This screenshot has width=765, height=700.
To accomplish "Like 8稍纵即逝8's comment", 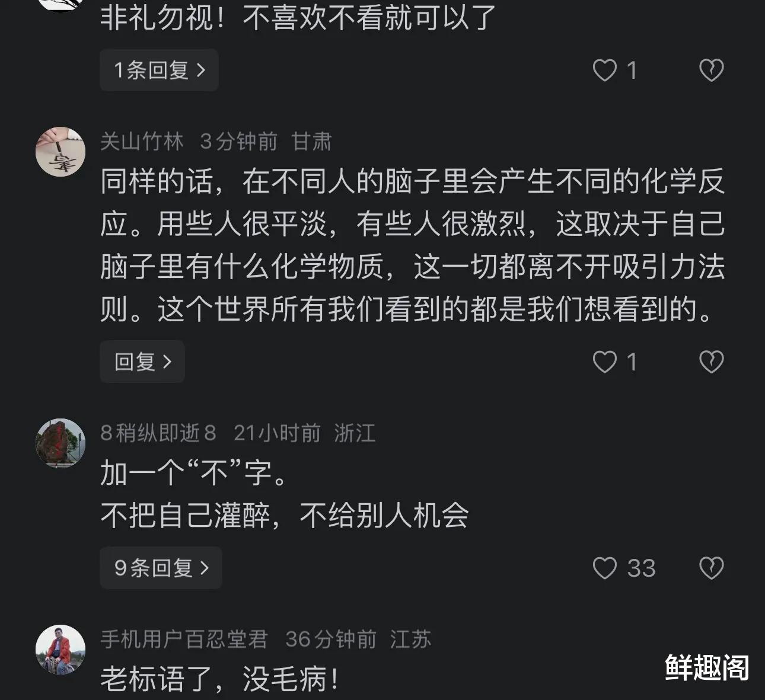I will [x=605, y=568].
